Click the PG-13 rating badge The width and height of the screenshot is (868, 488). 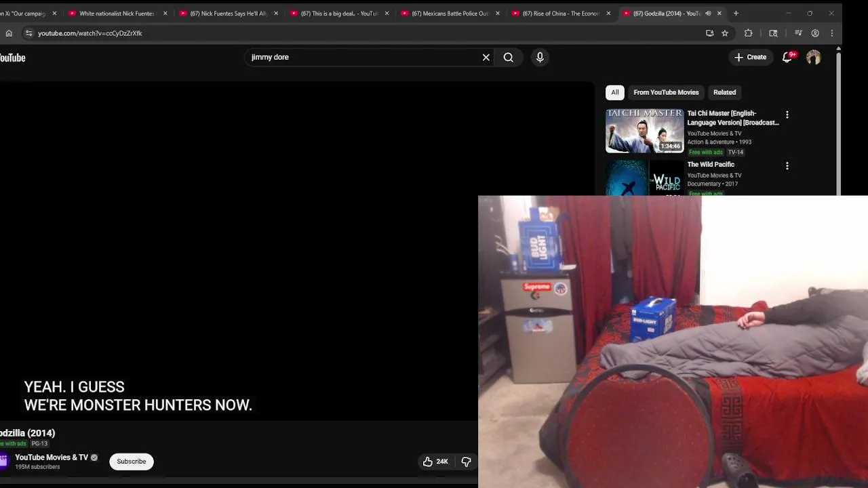click(39, 444)
